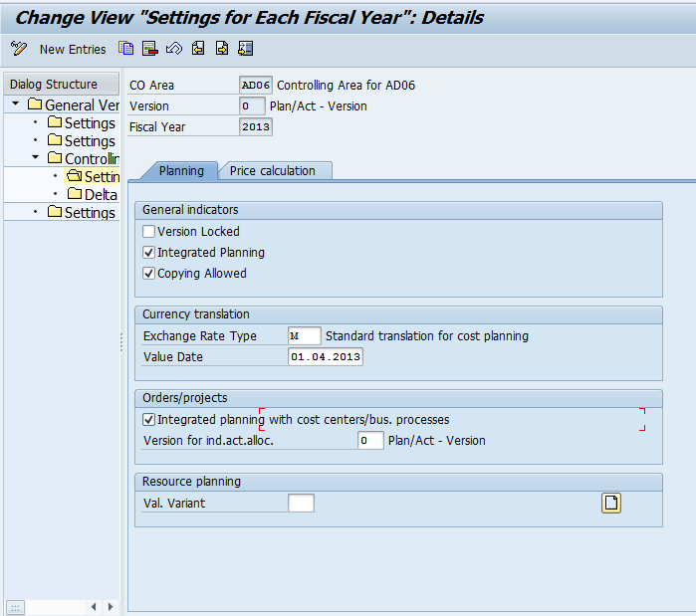696x616 pixels.
Task: Click the New Entries button
Action: point(73,49)
